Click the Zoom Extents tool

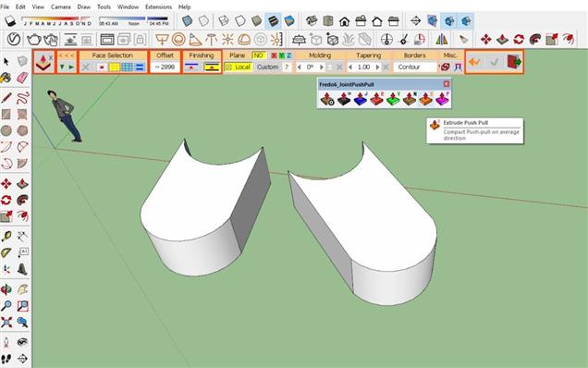tap(6, 322)
